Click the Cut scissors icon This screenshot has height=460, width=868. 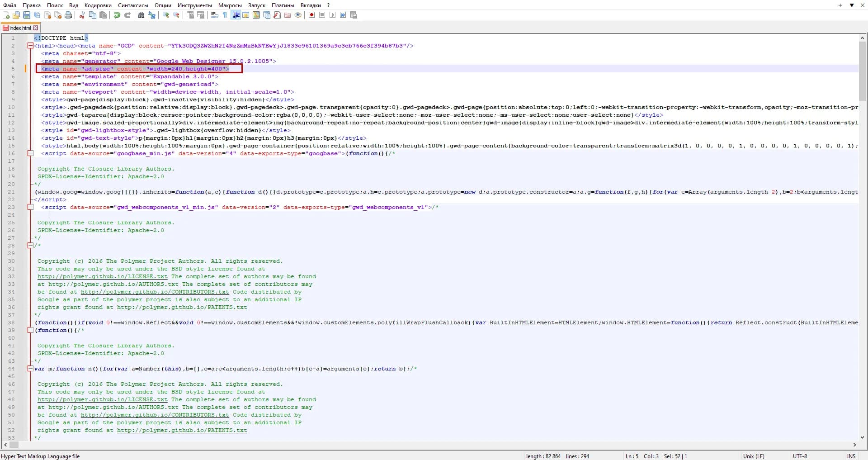pyautogui.click(x=82, y=15)
